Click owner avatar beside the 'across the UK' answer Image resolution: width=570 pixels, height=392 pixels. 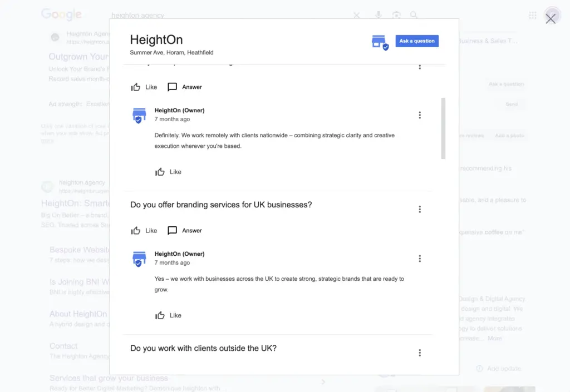(x=139, y=259)
